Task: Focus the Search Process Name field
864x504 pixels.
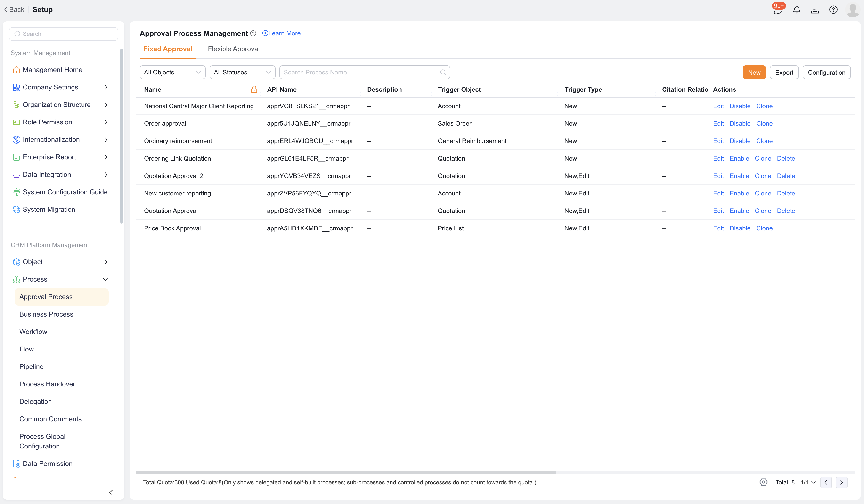Action: [x=365, y=72]
